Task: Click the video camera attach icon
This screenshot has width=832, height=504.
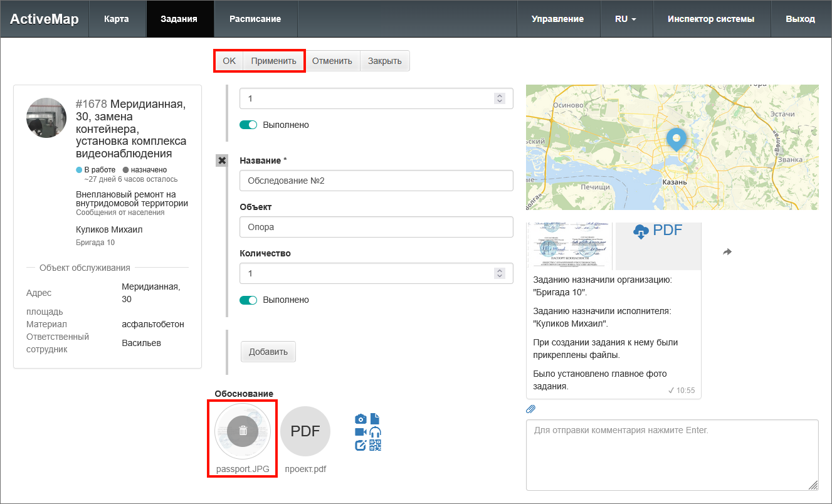Action: 361,432
